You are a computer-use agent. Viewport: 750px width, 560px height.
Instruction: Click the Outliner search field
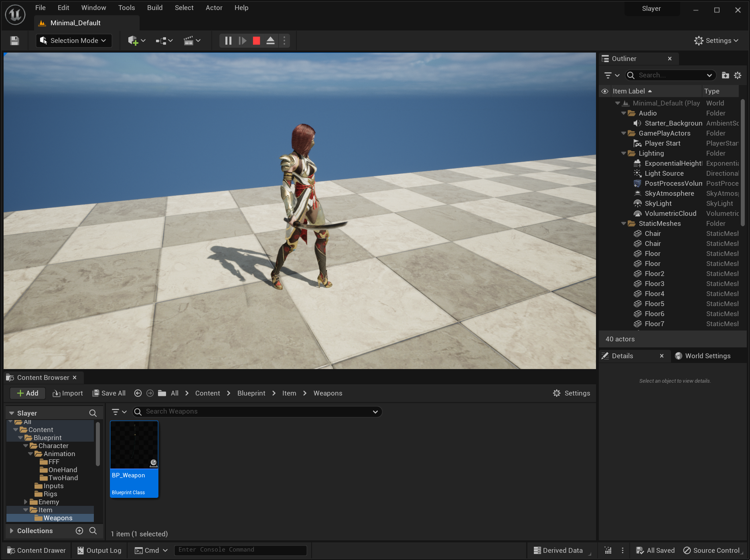(x=671, y=75)
